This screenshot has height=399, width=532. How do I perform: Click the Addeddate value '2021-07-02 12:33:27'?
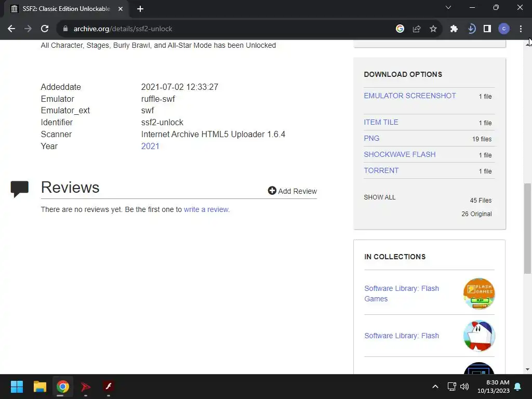coord(179,87)
